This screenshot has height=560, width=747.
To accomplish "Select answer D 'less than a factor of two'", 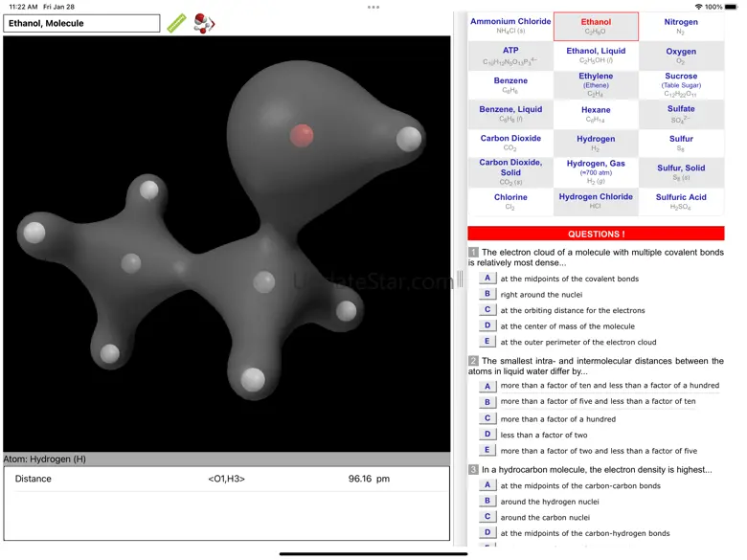I will (x=487, y=435).
